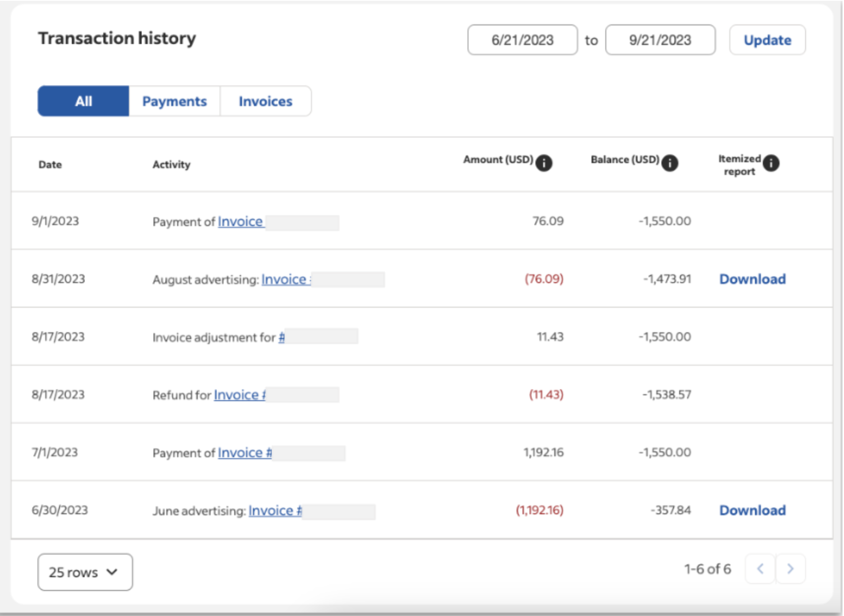The width and height of the screenshot is (844, 616).
Task: Switch to the Invoices tab
Action: pyautogui.click(x=265, y=101)
